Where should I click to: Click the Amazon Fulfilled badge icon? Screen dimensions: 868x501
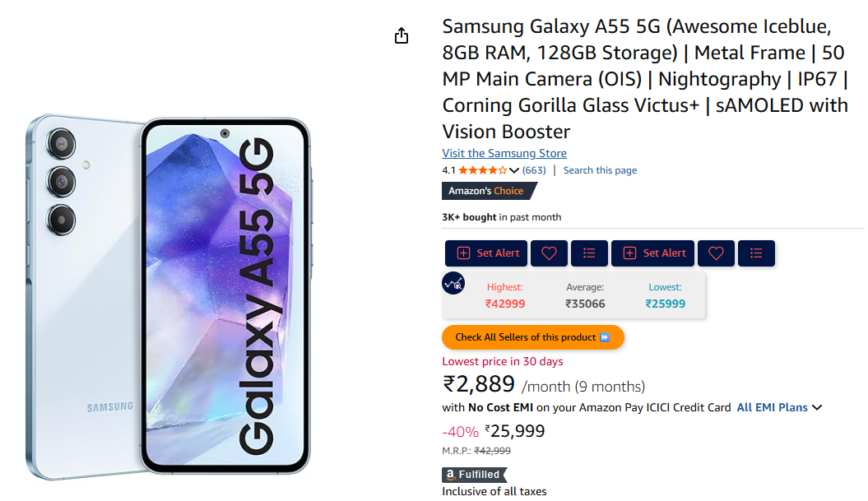click(x=472, y=475)
